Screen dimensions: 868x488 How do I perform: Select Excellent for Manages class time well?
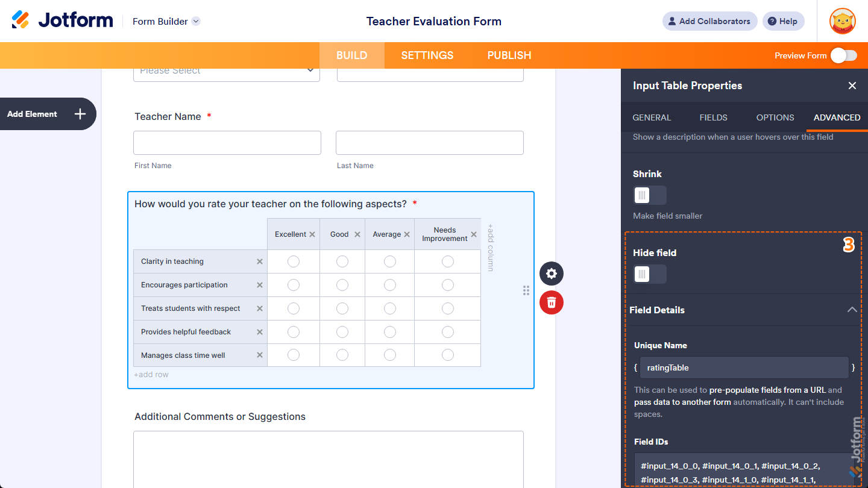[x=294, y=355]
